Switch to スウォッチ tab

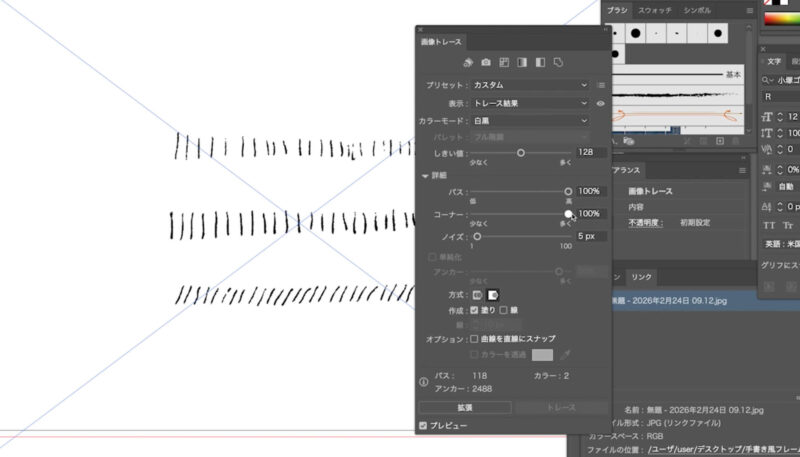click(x=655, y=10)
